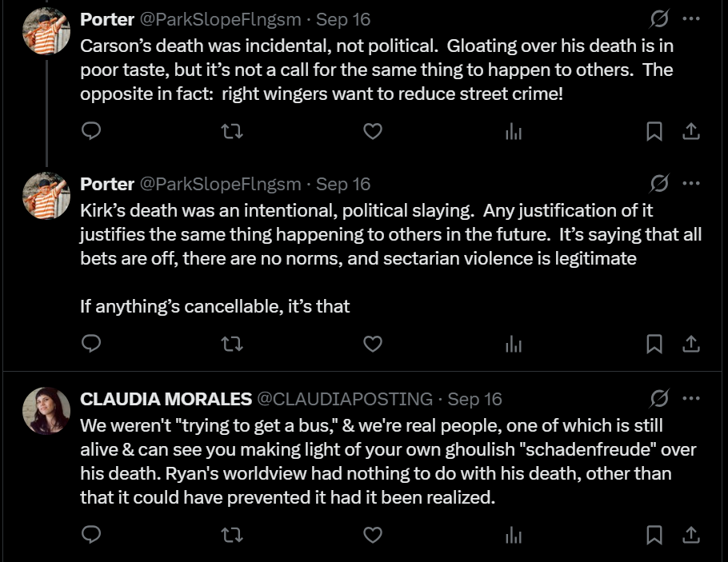Image resolution: width=728 pixels, height=562 pixels.
Task: Open Sep 16 timestamp on Claudia's tweet
Action: coord(474,398)
